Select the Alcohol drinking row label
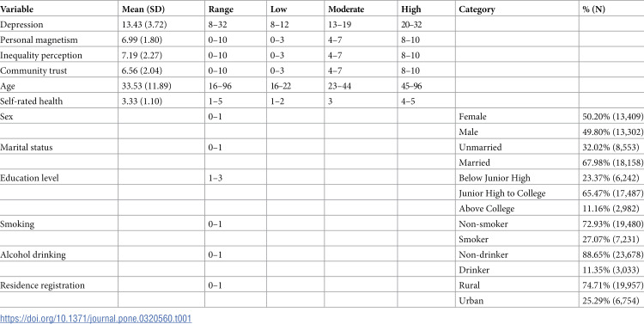Screen dimensions: 644x324 click(33, 255)
